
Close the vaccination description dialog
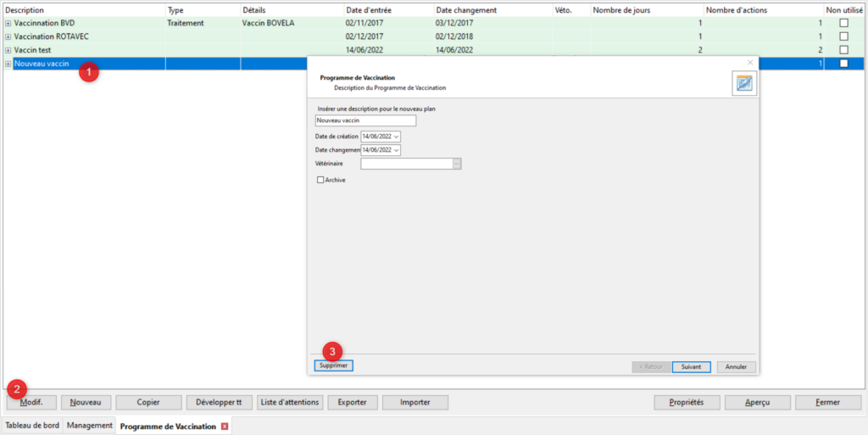[749, 62]
